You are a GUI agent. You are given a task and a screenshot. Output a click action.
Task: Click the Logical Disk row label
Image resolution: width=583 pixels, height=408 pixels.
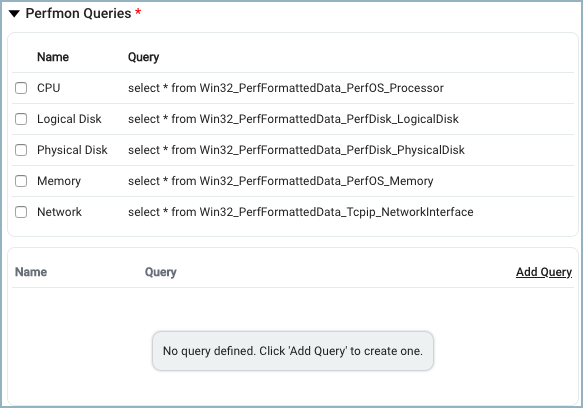(x=69, y=119)
